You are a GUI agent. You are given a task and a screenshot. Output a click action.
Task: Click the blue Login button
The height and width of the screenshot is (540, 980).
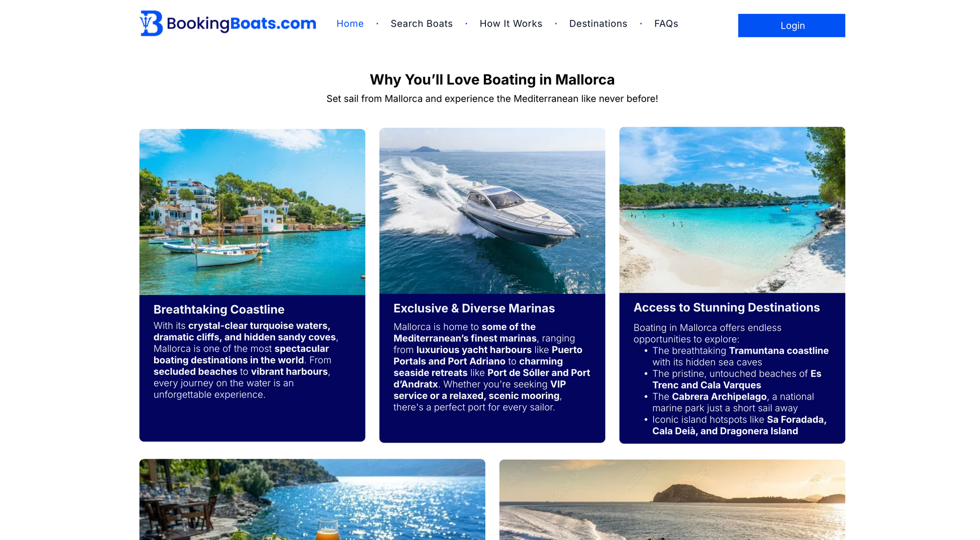point(792,26)
